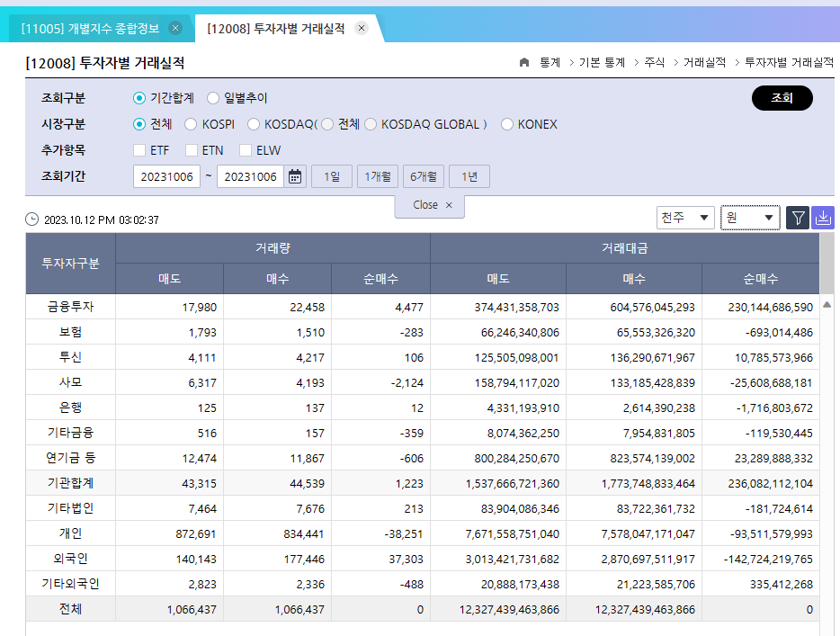Check the ELW additional item
The width and height of the screenshot is (840, 636).
pyautogui.click(x=246, y=150)
